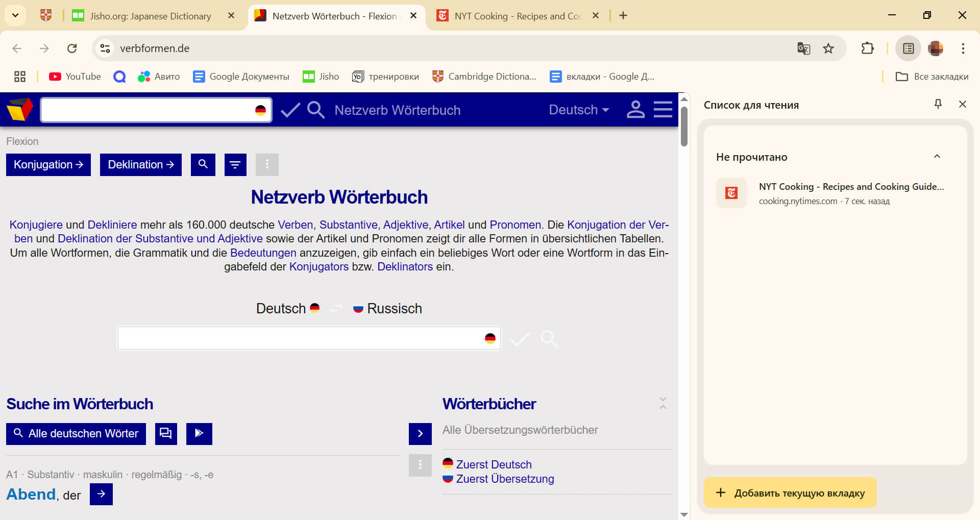Open the Bedeutungen link

pyautogui.click(x=263, y=253)
